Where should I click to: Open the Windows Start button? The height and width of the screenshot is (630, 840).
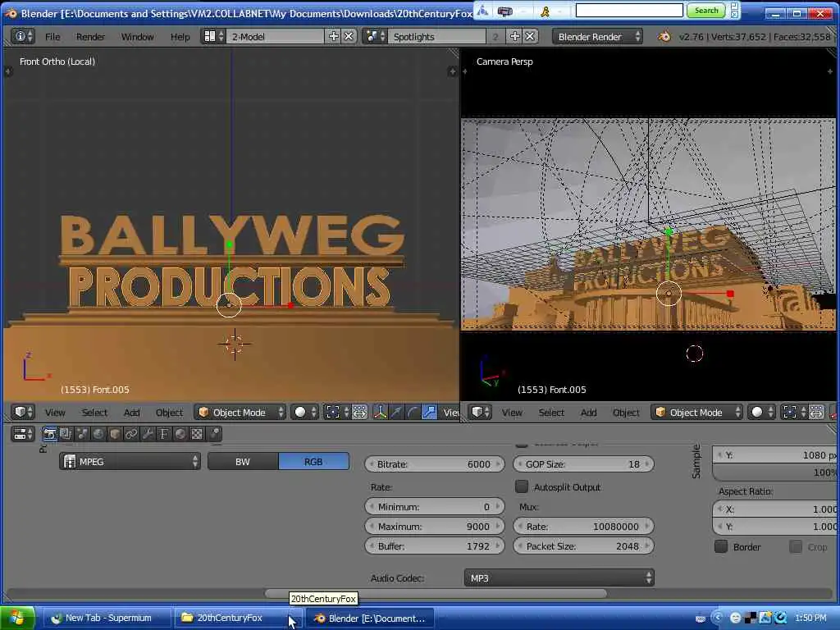(17, 618)
